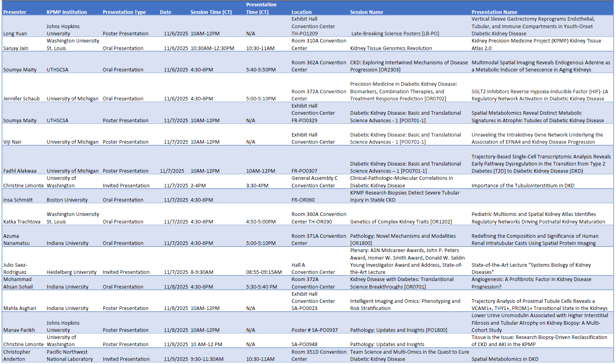Viewport: 616px width, 364px height.
Task: Click presenter cell Jennifer Schaub
Action: [21, 98]
